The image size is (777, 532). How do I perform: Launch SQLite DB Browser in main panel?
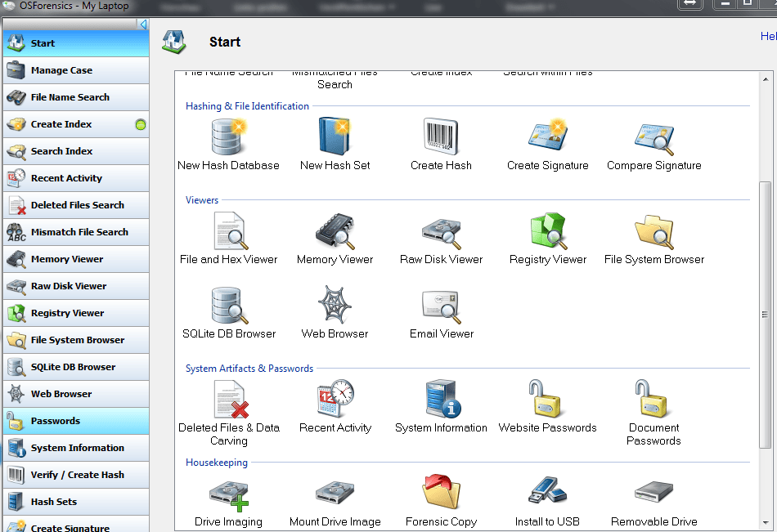coord(228,313)
